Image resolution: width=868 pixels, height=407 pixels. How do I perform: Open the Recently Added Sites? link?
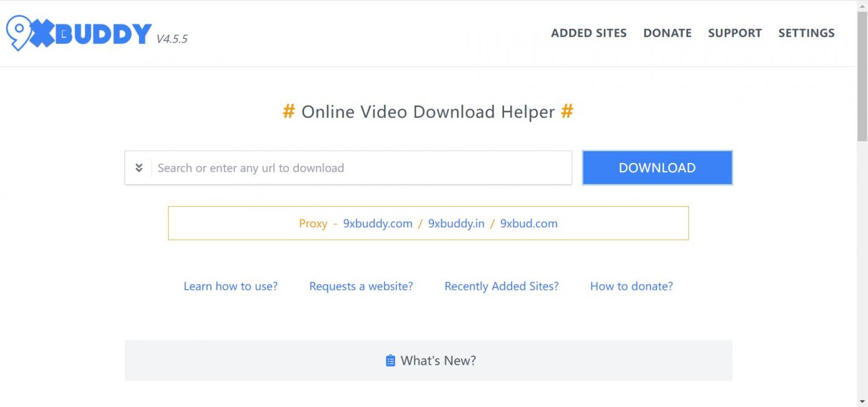coord(502,286)
